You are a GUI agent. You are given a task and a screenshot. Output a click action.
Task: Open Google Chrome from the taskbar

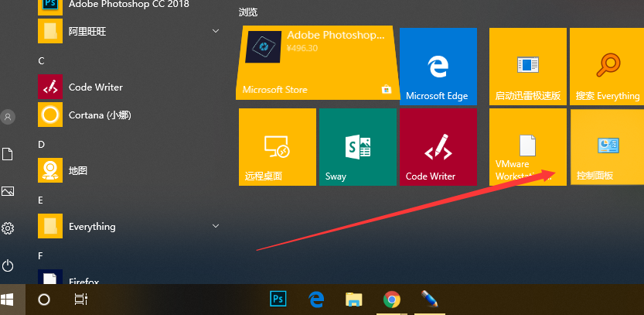pos(391,299)
